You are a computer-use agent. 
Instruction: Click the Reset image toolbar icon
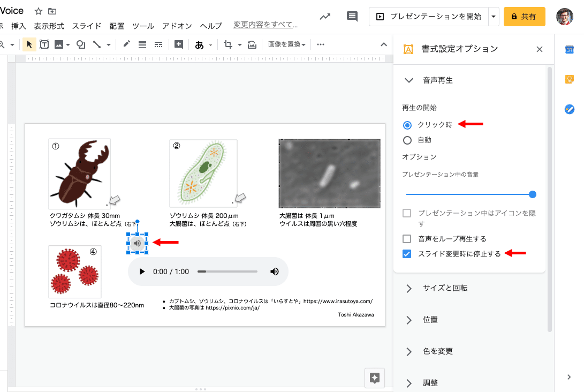click(251, 44)
